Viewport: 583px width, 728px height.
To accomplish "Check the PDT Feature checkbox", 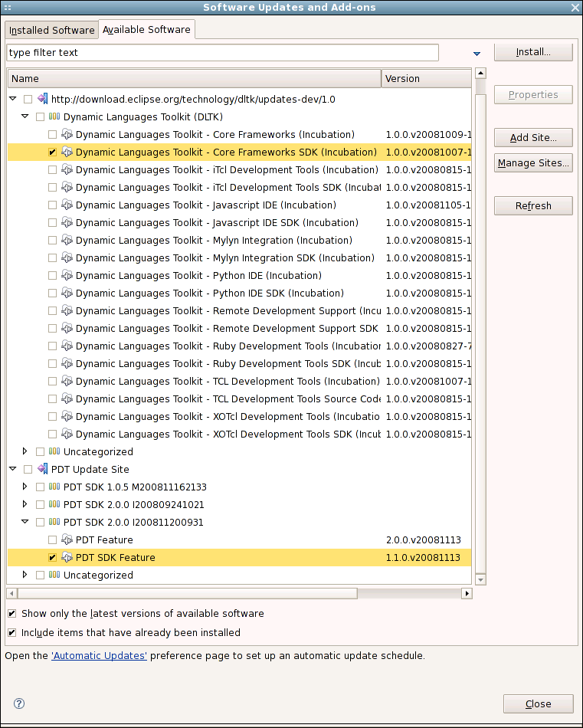I will pyautogui.click(x=52, y=540).
